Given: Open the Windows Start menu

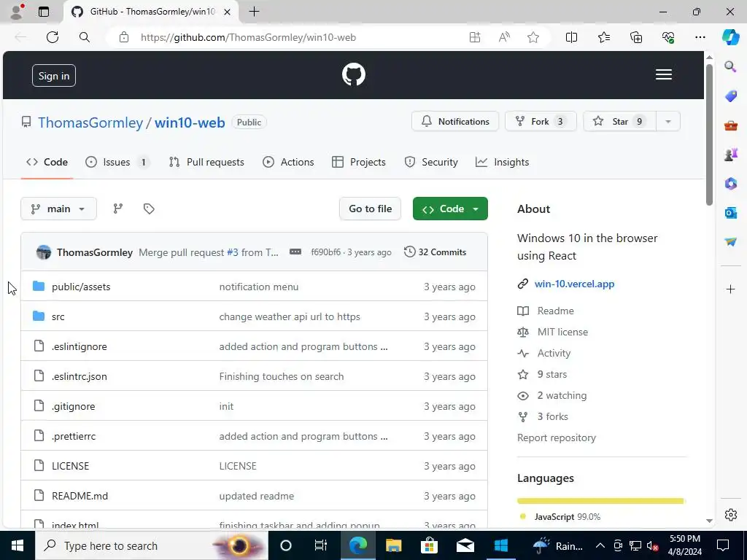Looking at the screenshot, I should [x=18, y=545].
